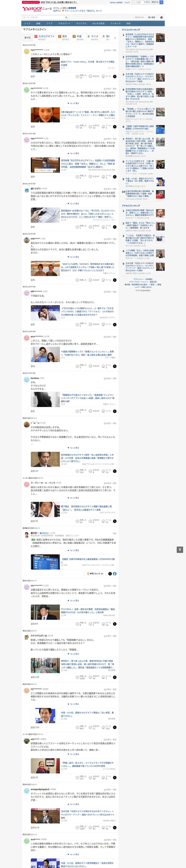Click the blue web search magnifier button
The height and width of the screenshot is (868, 186).
pos(161,2)
